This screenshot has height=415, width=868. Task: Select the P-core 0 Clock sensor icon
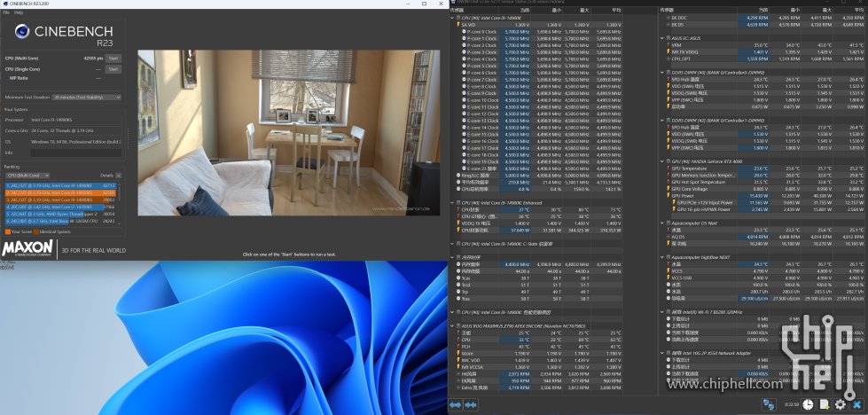pyautogui.click(x=464, y=32)
